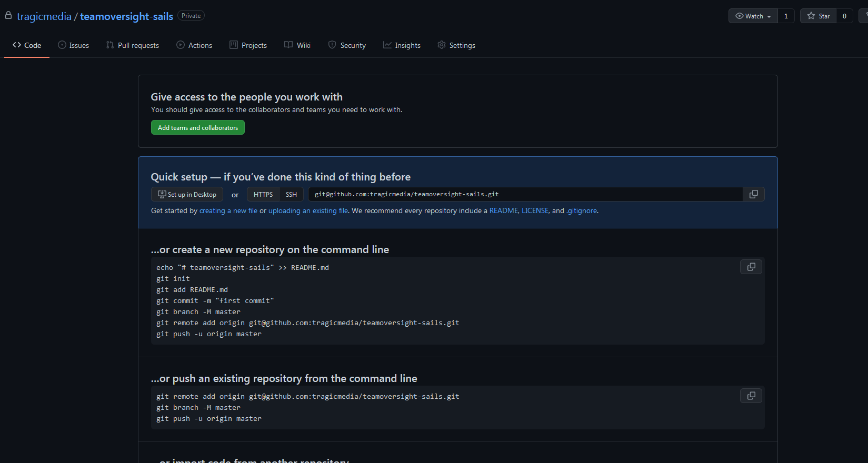The image size is (868, 463).
Task: Click the Security shield icon
Action: (x=332, y=45)
